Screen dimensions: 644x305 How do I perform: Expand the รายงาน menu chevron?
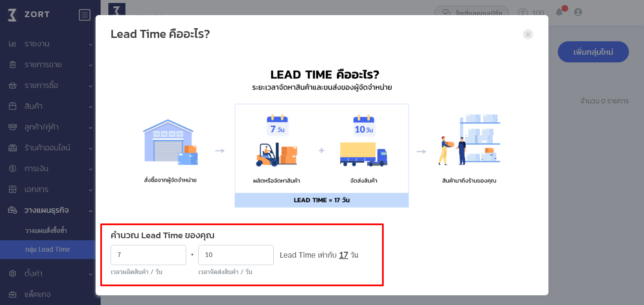click(91, 44)
